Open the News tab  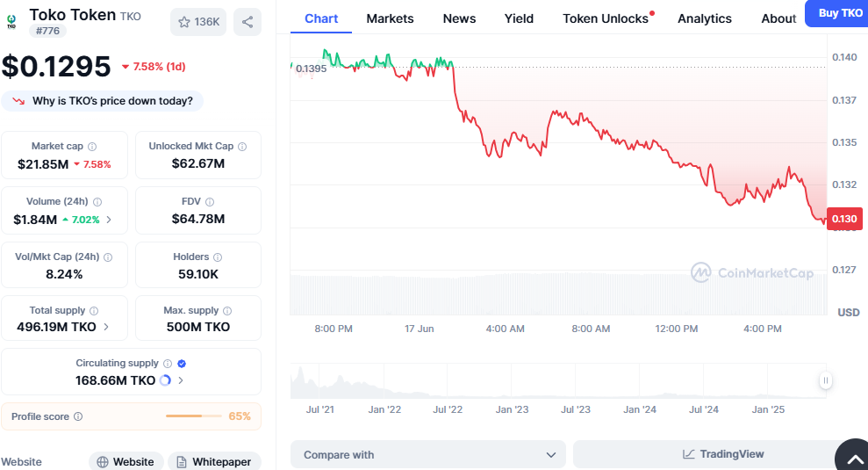(459, 18)
